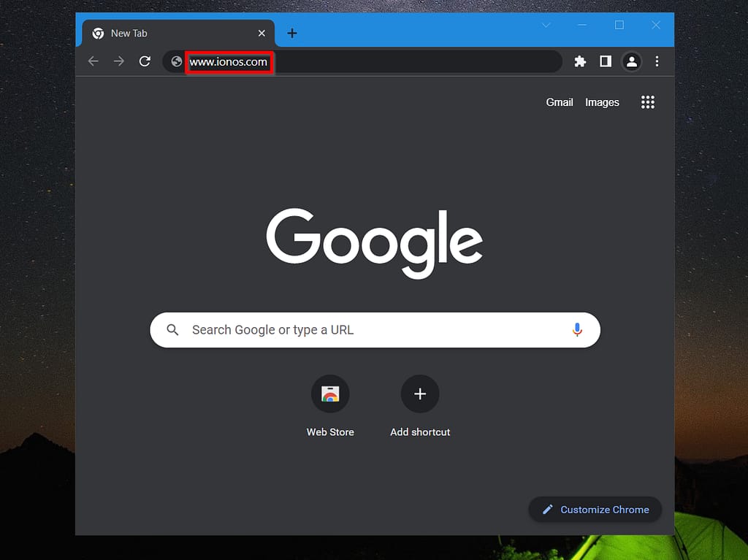Open the Google apps grid
This screenshot has height=560, width=748.
(x=647, y=102)
